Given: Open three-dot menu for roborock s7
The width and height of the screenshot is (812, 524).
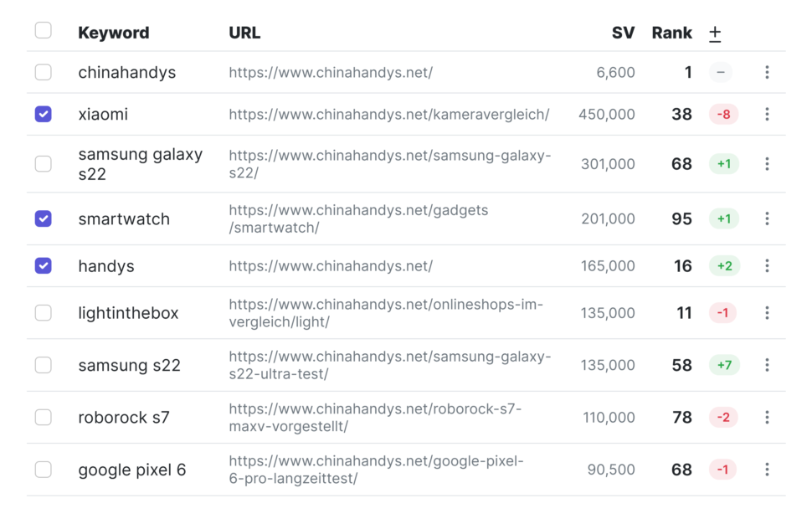Looking at the screenshot, I should pos(767,418).
